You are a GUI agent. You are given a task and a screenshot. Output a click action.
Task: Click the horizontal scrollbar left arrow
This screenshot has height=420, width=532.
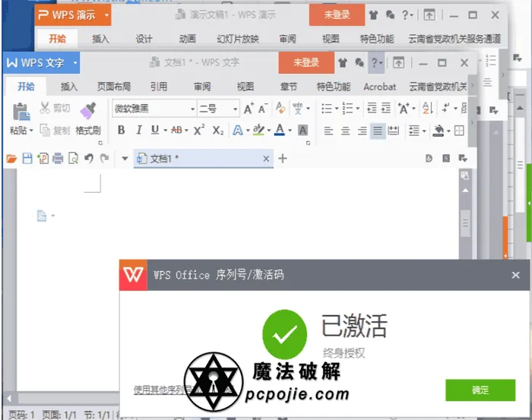click(9, 398)
